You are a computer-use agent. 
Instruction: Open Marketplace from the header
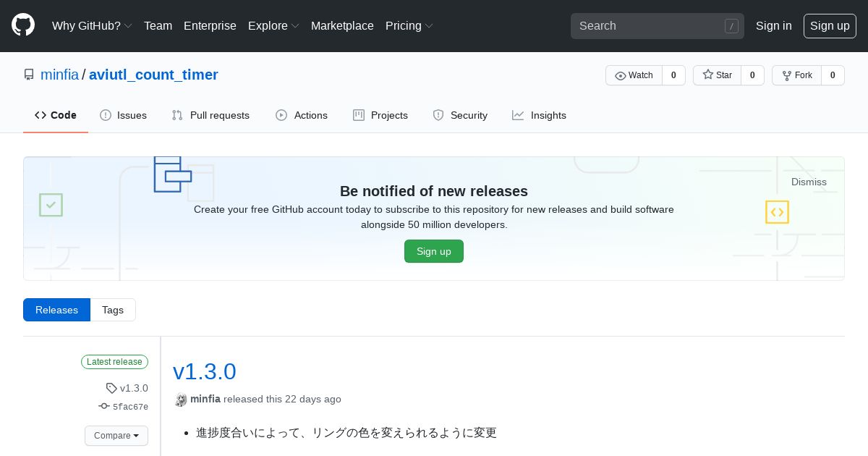pyautogui.click(x=342, y=25)
